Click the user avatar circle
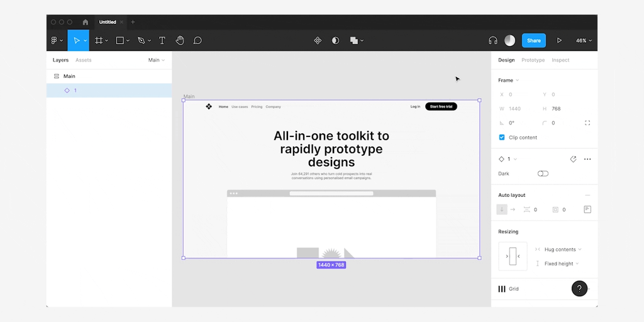The height and width of the screenshot is (322, 644). point(509,40)
